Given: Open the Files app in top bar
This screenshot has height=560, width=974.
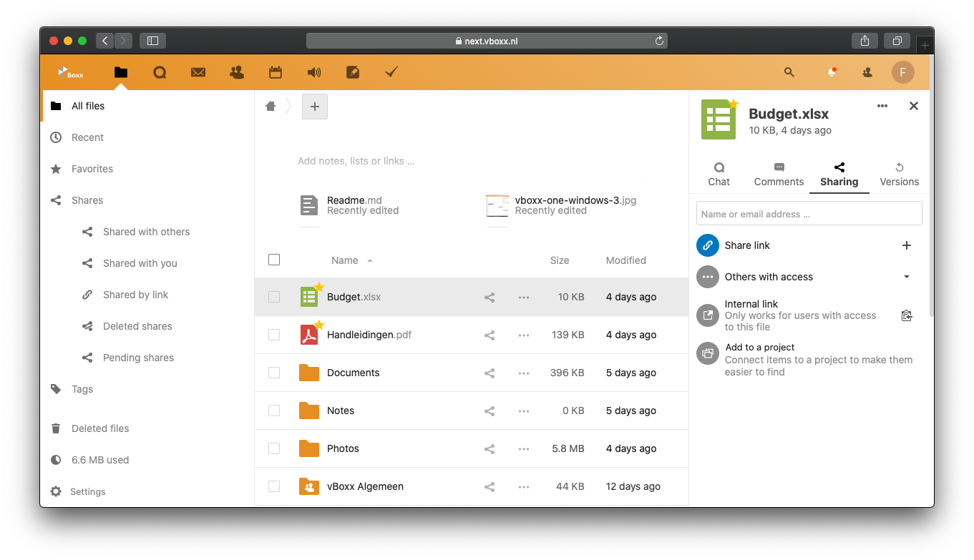Looking at the screenshot, I should pyautogui.click(x=121, y=72).
